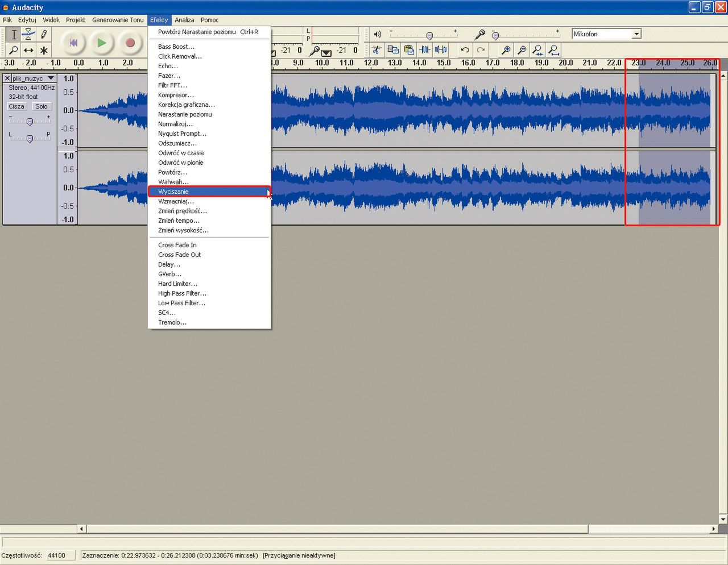Click the Redo arrow icon

coord(481,50)
